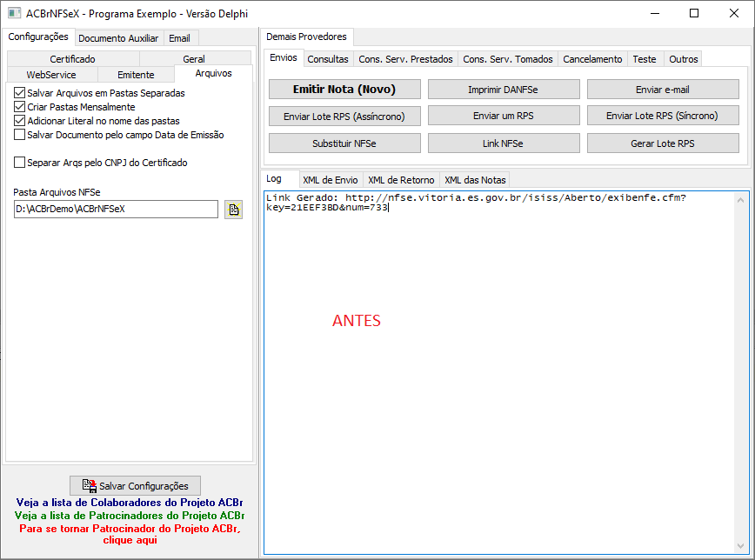This screenshot has width=755, height=560.
Task: Click the Emitir Nota (Novo) button
Action: tap(344, 89)
